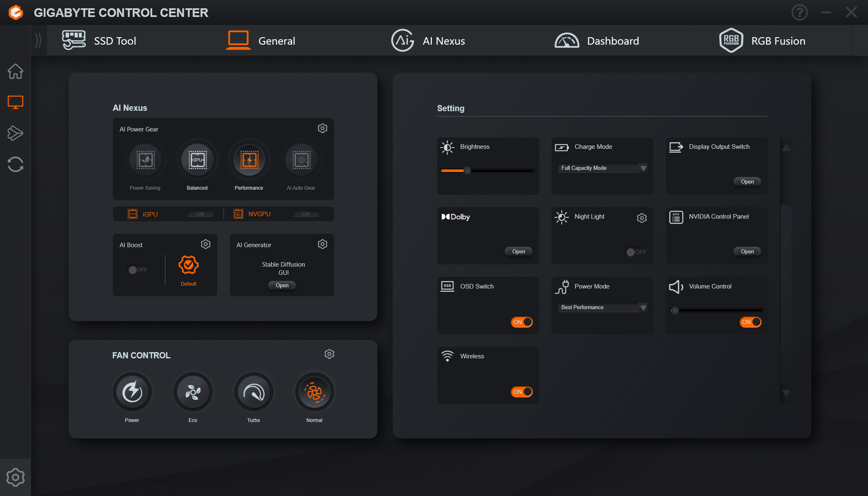
Task: Disable the OSD Switch toggle
Action: (522, 321)
